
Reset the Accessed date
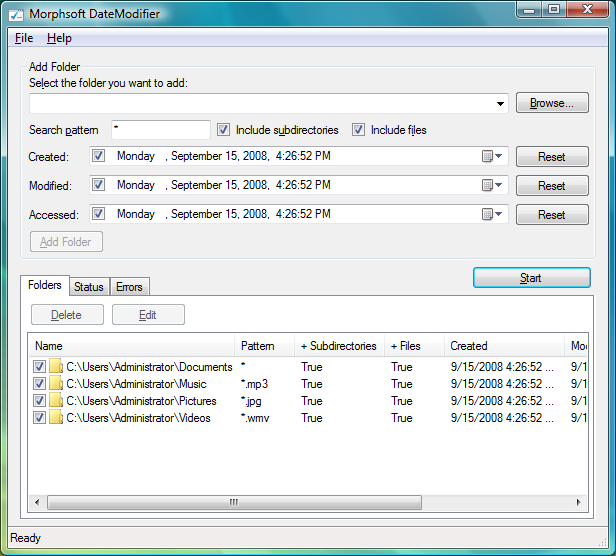pyautogui.click(x=552, y=215)
